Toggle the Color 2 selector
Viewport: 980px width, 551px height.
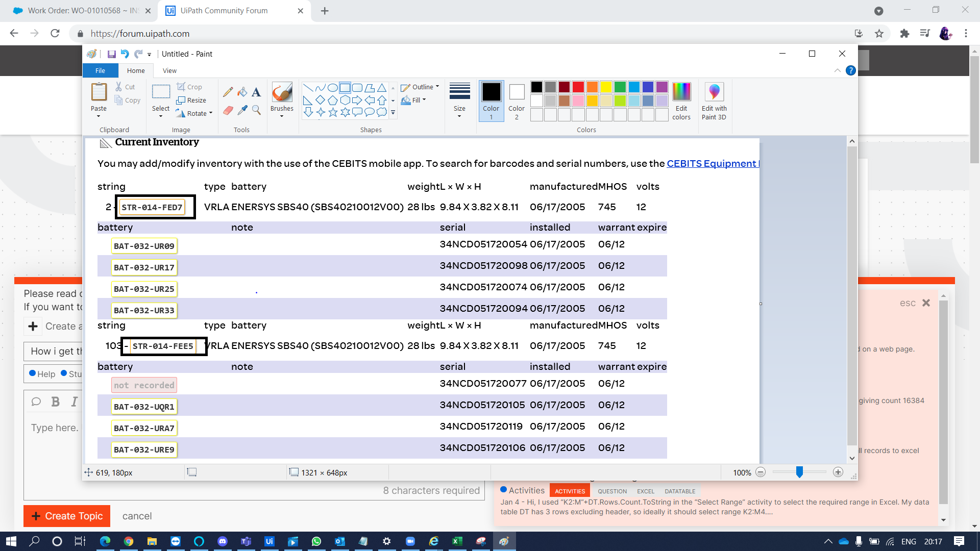(517, 101)
